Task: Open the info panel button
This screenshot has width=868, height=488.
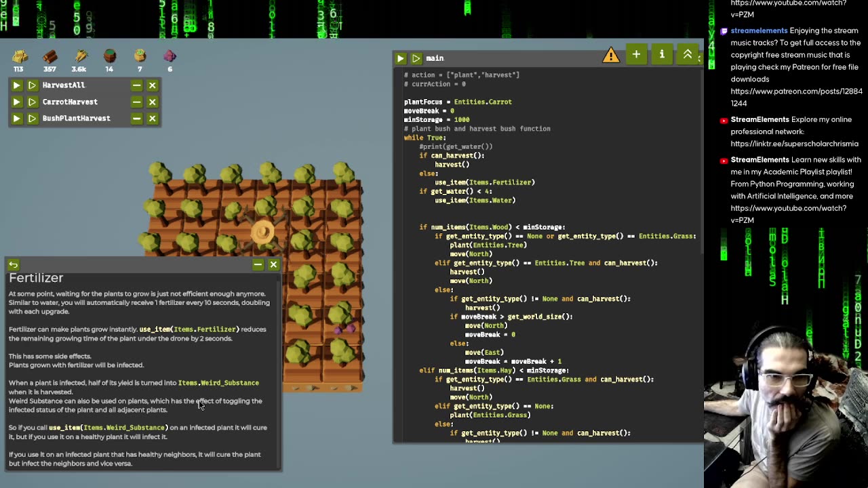Action: (x=662, y=55)
